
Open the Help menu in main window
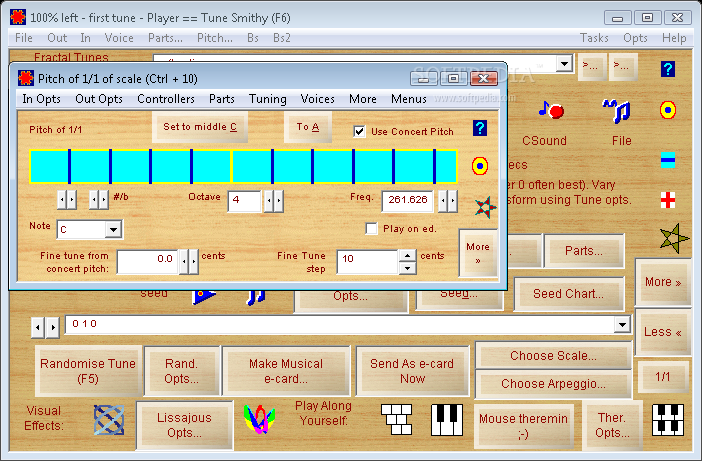pyautogui.click(x=674, y=38)
